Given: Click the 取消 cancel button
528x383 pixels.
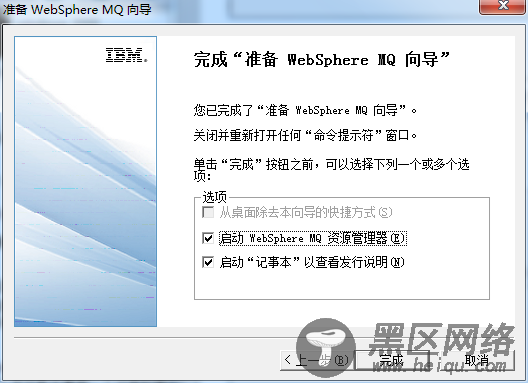Looking at the screenshot, I should click(477, 360).
